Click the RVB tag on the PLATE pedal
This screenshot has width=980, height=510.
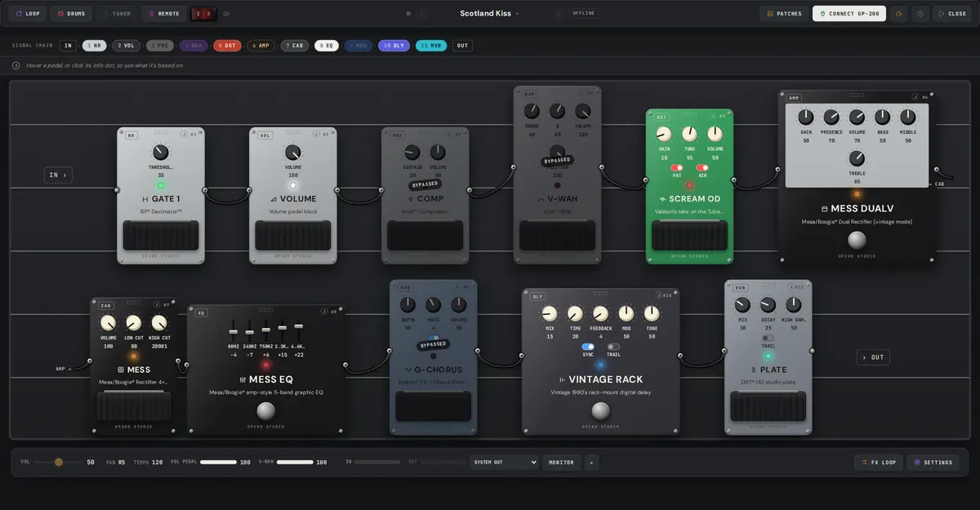coord(741,288)
